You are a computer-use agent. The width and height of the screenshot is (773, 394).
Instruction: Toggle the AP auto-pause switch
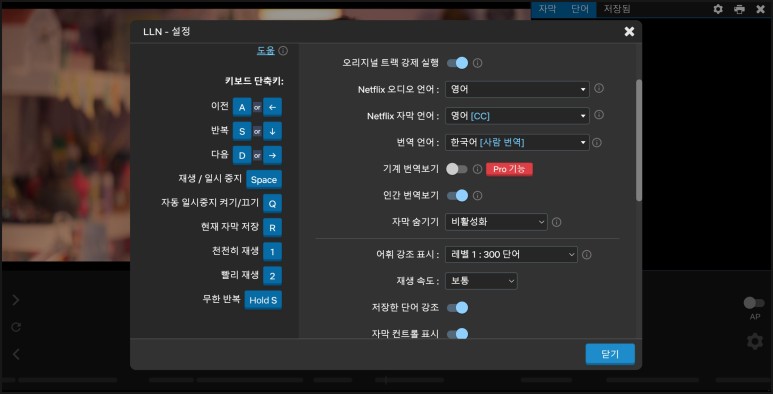tap(754, 303)
